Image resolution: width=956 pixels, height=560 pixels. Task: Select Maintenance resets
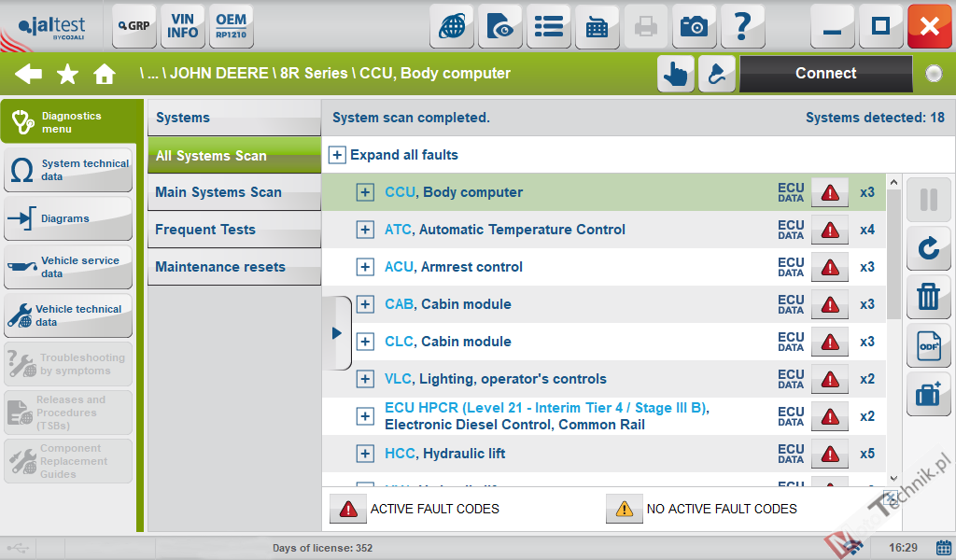(x=234, y=267)
